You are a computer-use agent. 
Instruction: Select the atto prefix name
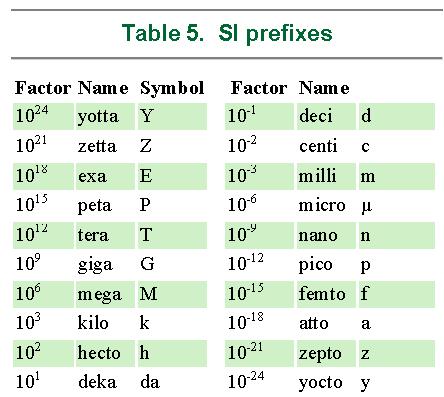tap(314, 323)
